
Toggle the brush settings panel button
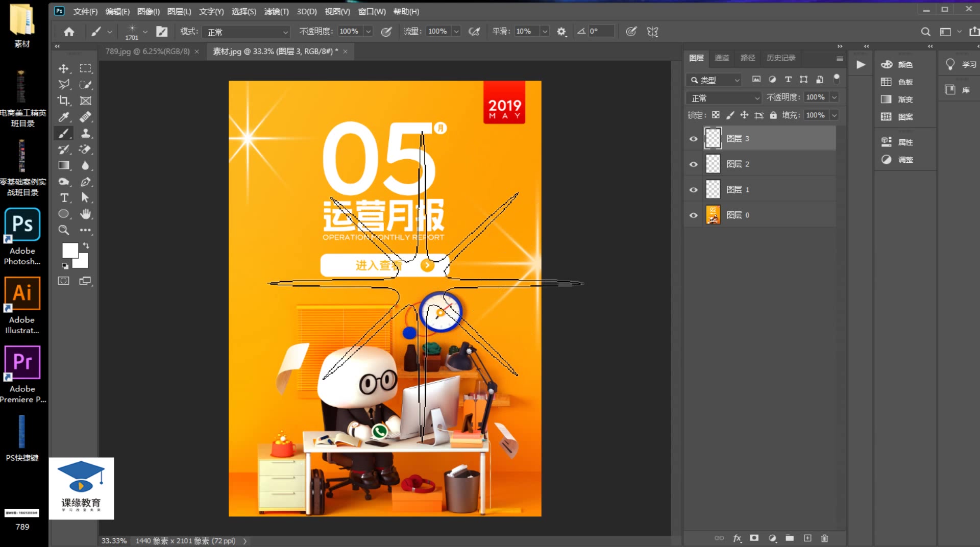162,32
